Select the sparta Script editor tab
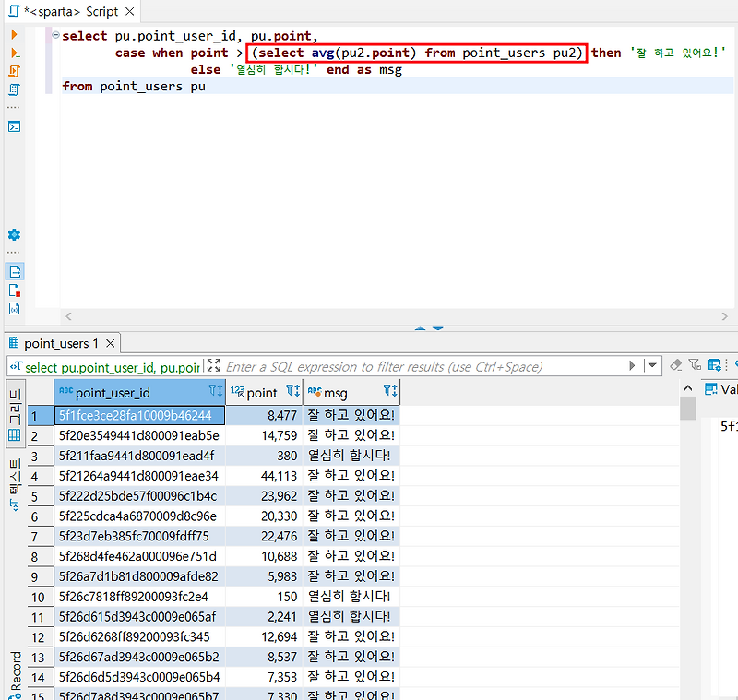Viewport: 738px width, 700px height. [x=71, y=11]
